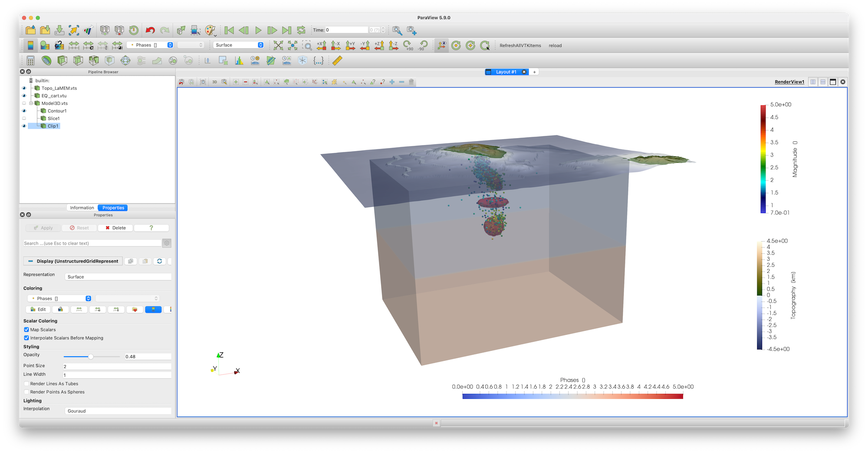This screenshot has width=868, height=453.
Task: Click the Opacity slider handle
Action: [91, 357]
